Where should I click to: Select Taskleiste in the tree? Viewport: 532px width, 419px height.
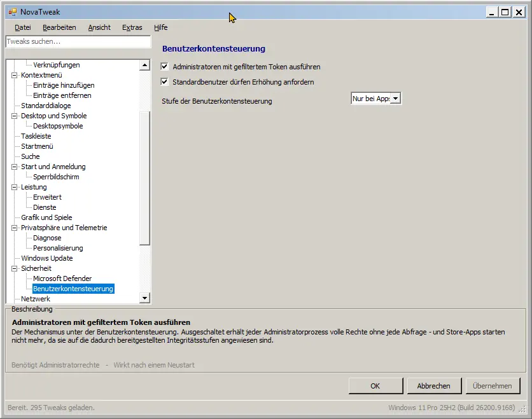(36, 136)
